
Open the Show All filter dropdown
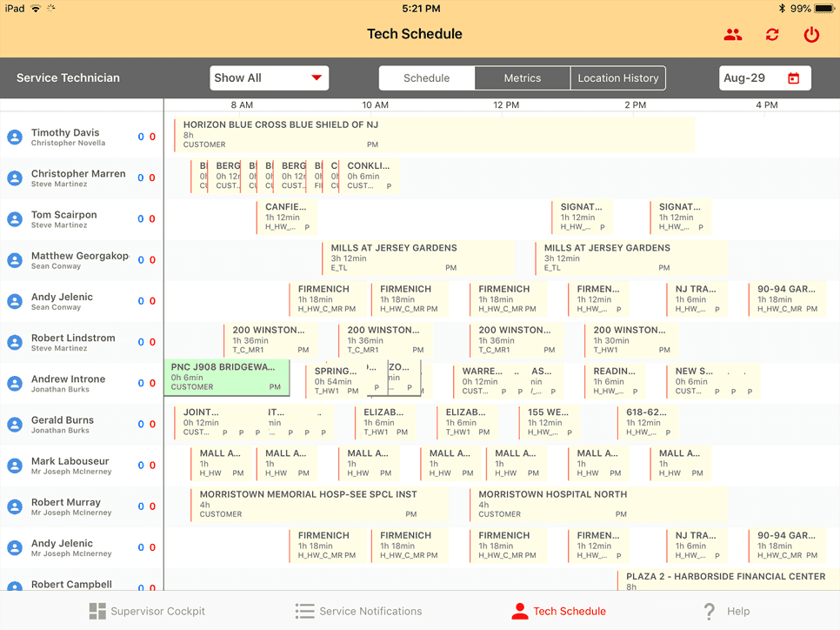click(269, 78)
